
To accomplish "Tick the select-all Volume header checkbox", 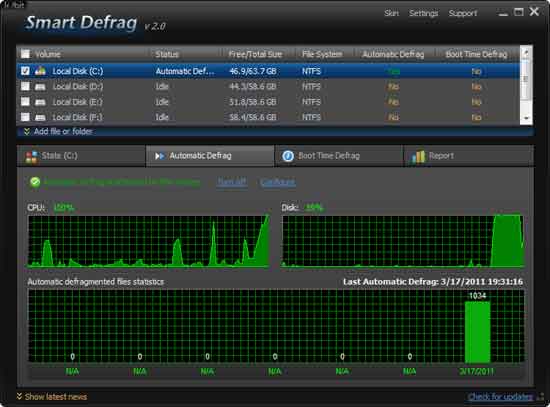I will (x=25, y=54).
